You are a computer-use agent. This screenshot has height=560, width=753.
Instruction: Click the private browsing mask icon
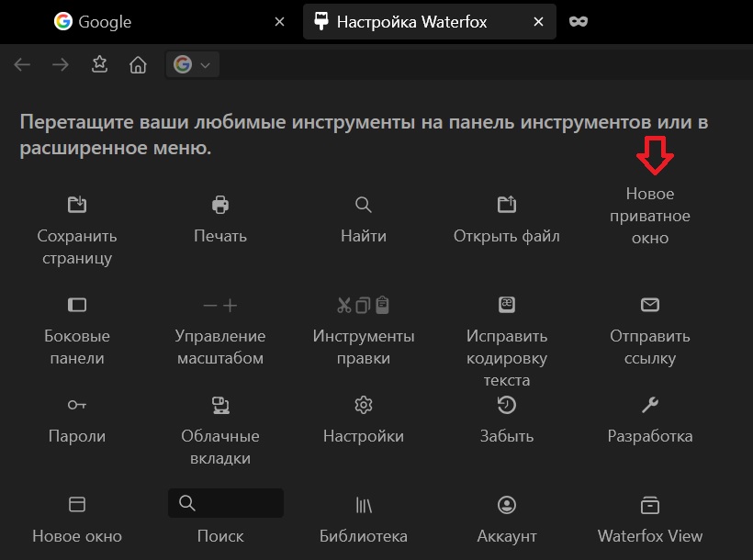(579, 22)
